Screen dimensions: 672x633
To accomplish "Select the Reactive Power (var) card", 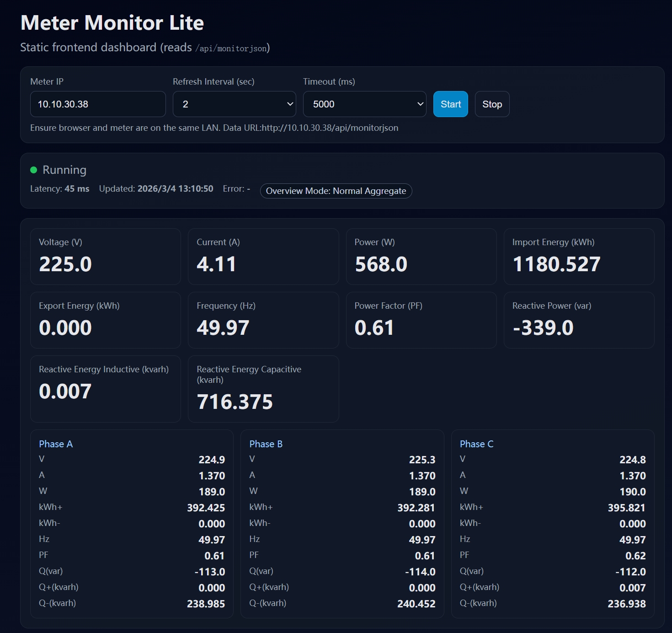I will click(x=579, y=320).
